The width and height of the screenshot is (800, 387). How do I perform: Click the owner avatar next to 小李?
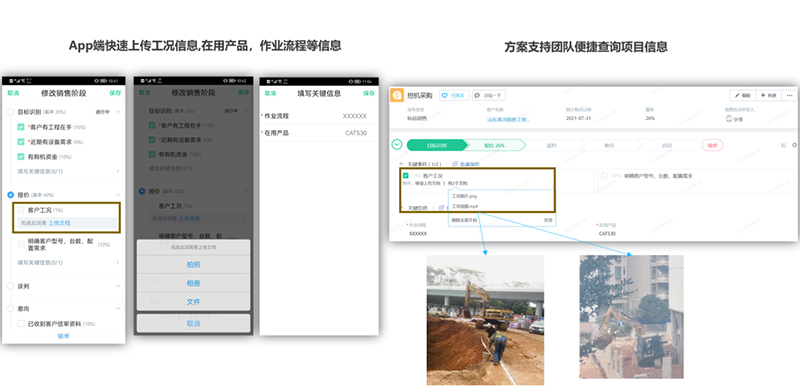pos(729,118)
